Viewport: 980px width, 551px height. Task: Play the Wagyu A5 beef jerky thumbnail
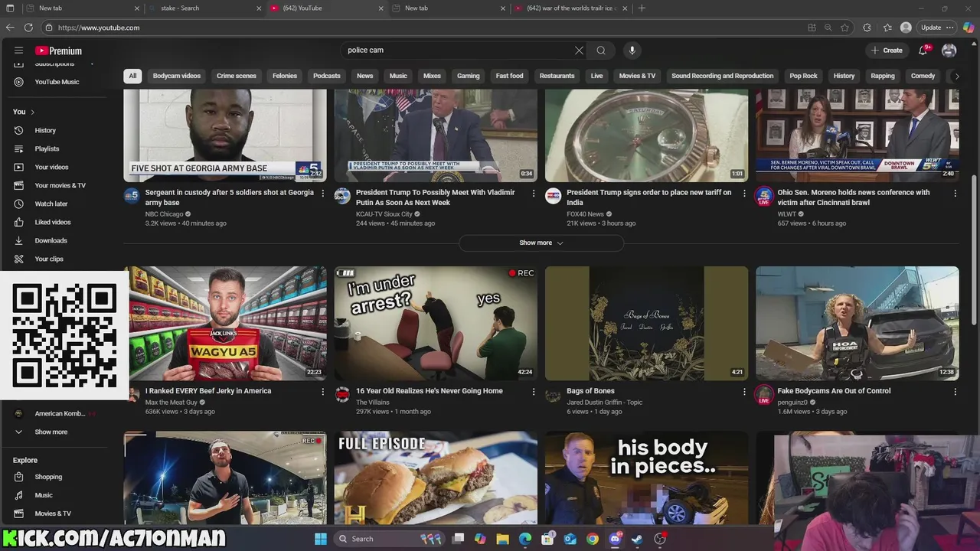coord(225,323)
